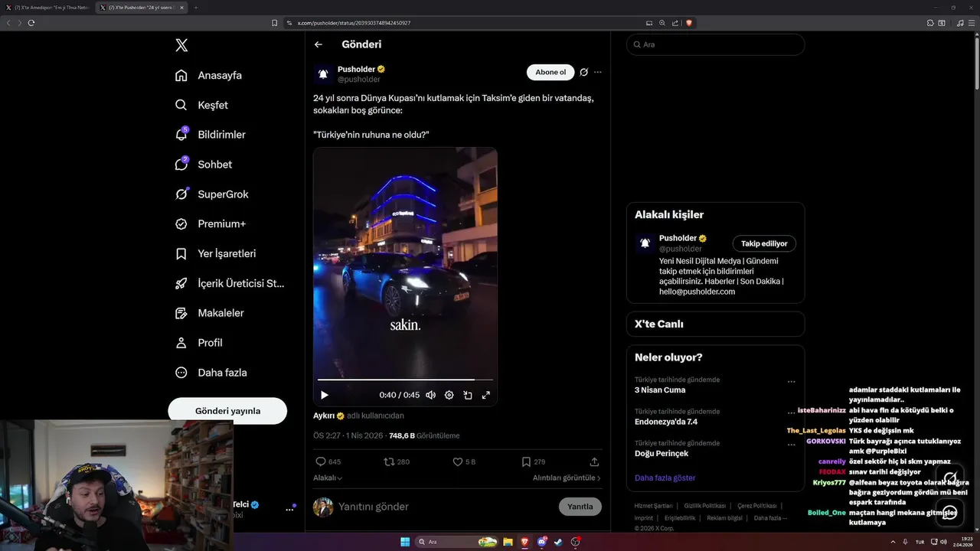Open Keşfet search page
980x551 pixels.
201,105
